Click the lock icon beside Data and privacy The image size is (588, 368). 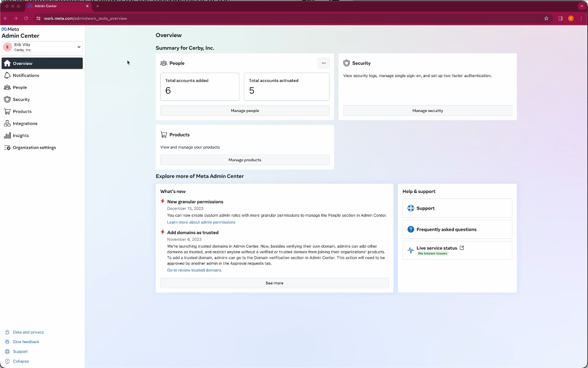(7, 332)
